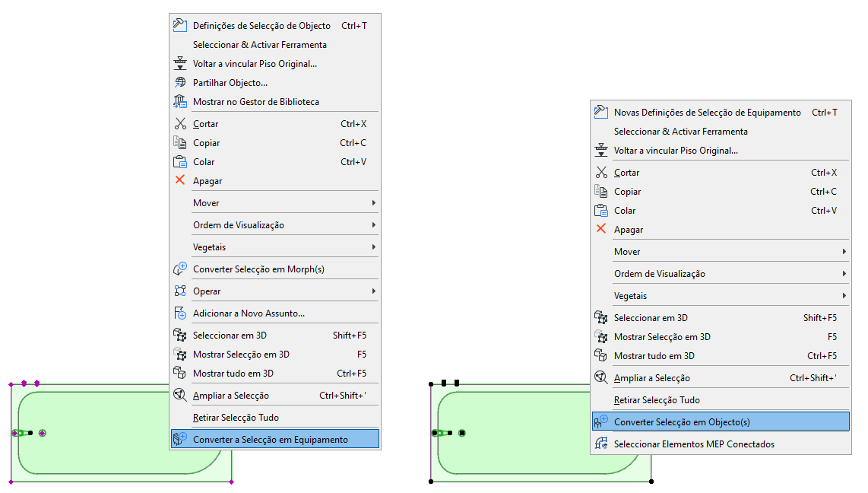Click the left bathtub's magenta bottom-right corner node

231,482
